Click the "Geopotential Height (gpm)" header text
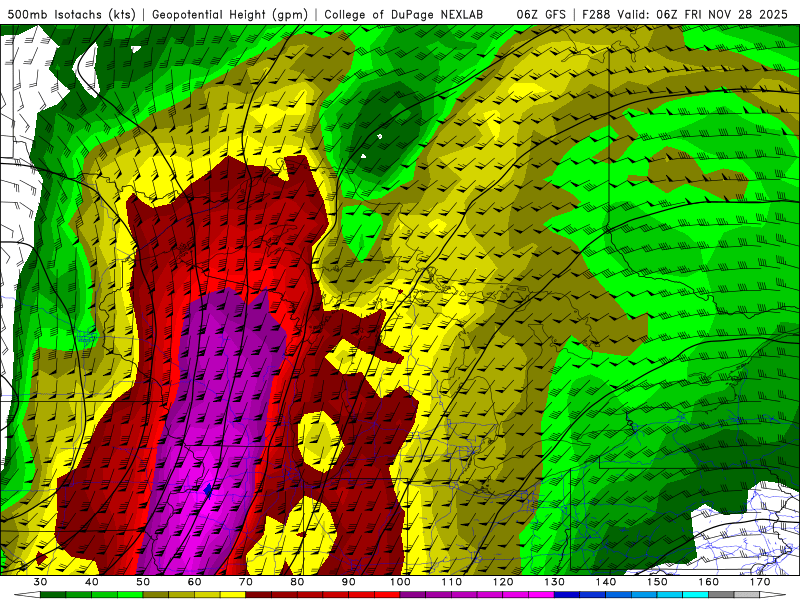 tap(230, 14)
